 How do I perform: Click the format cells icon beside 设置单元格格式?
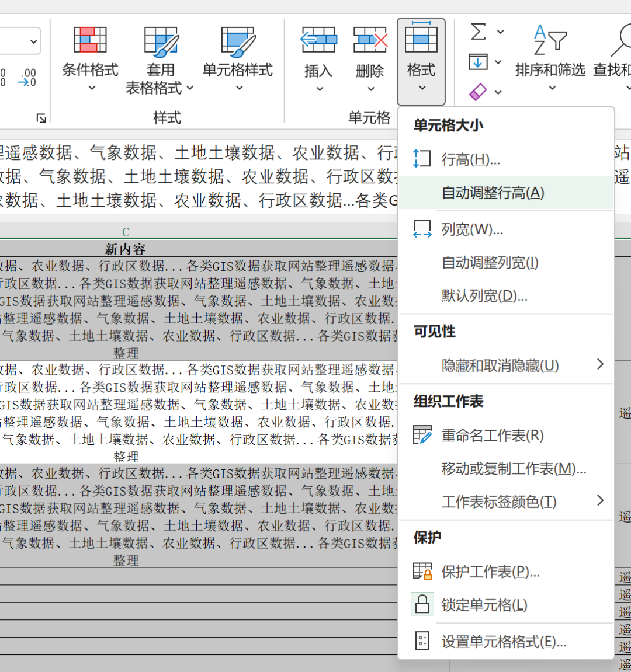tap(422, 640)
